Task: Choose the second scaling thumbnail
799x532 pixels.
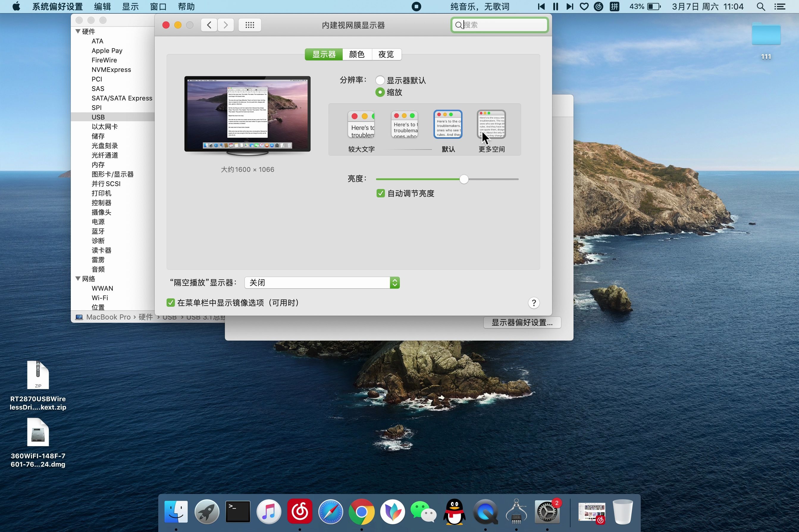Action: (x=405, y=125)
